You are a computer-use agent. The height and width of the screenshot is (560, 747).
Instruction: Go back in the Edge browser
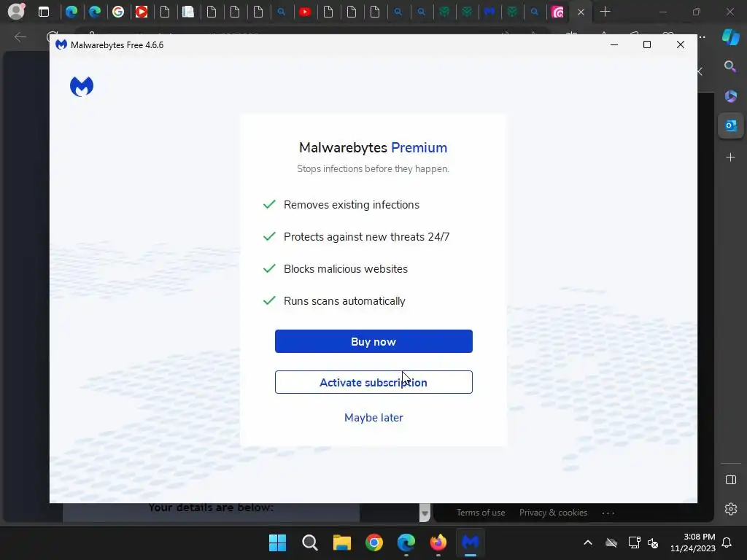click(x=20, y=36)
